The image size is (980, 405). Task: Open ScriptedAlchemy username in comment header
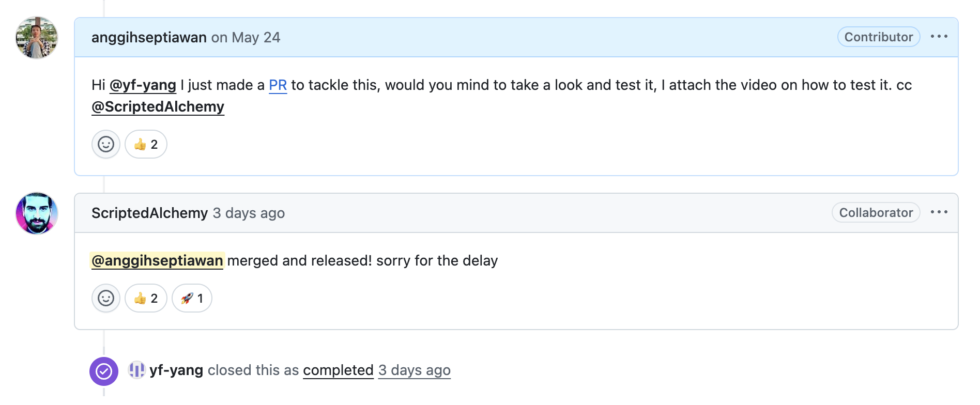coord(149,213)
